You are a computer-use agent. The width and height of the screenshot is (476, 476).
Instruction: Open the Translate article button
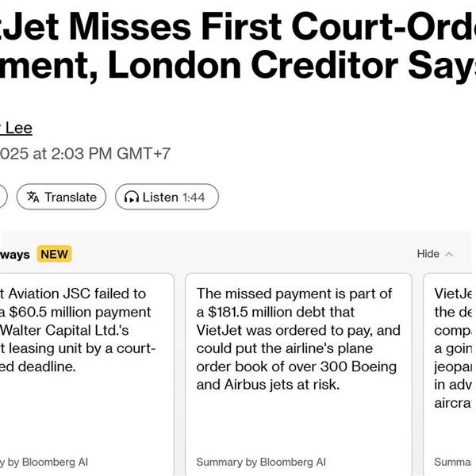click(x=61, y=197)
